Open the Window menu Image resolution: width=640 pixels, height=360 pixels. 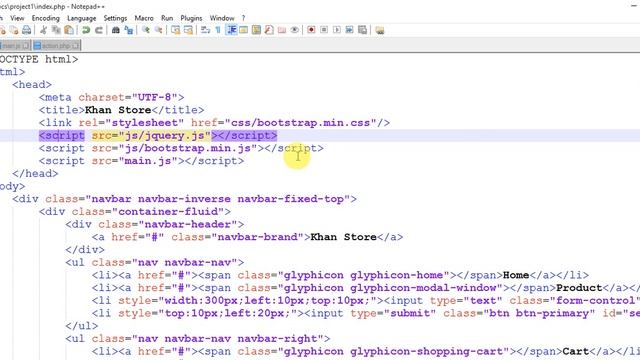222,18
